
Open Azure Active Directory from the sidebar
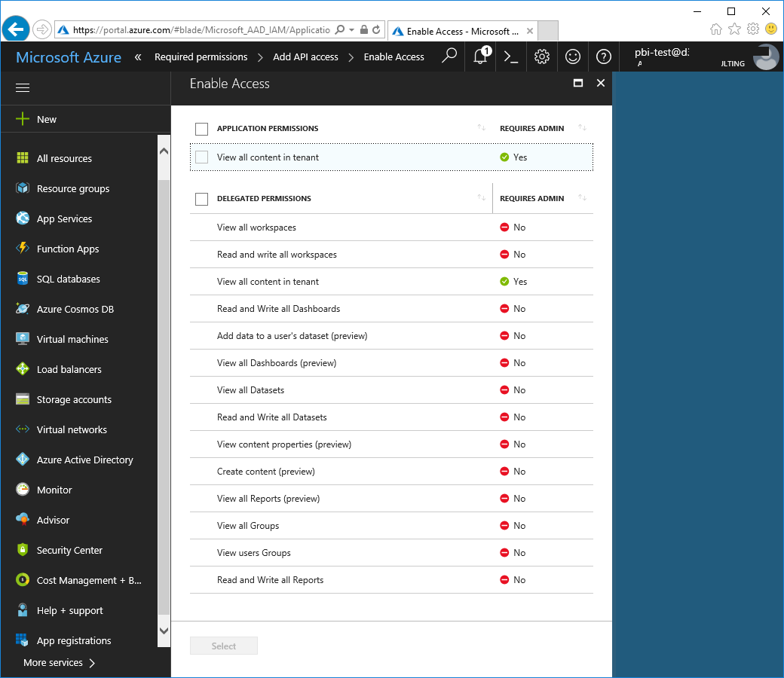(85, 460)
